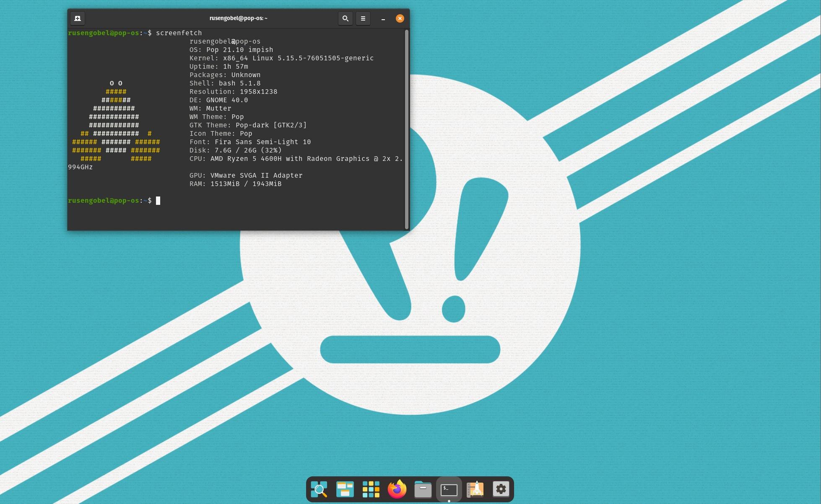The width and height of the screenshot is (821, 504).
Task: Click the Kernel version line
Action: coord(281,58)
